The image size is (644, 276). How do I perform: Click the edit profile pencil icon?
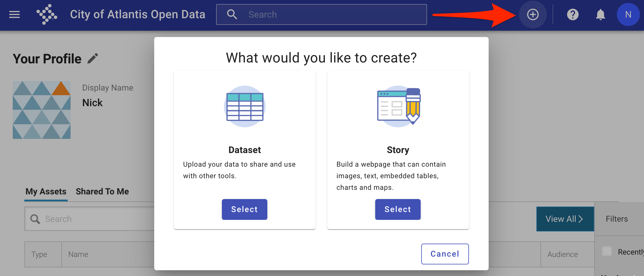93,58
